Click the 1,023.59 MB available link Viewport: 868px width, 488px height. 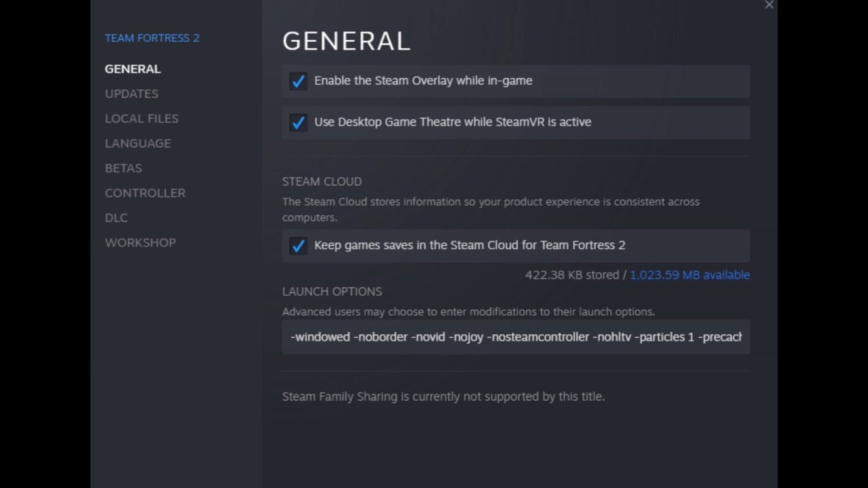pyautogui.click(x=690, y=275)
